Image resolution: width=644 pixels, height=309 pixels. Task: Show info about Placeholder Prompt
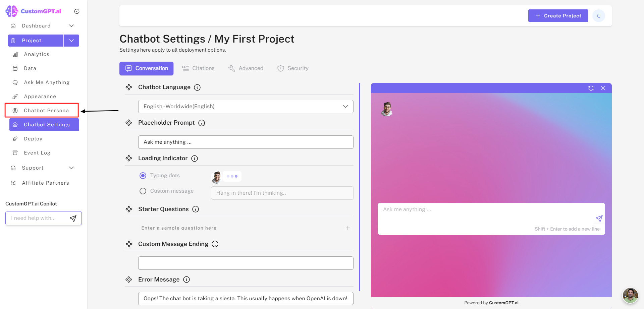202,123
